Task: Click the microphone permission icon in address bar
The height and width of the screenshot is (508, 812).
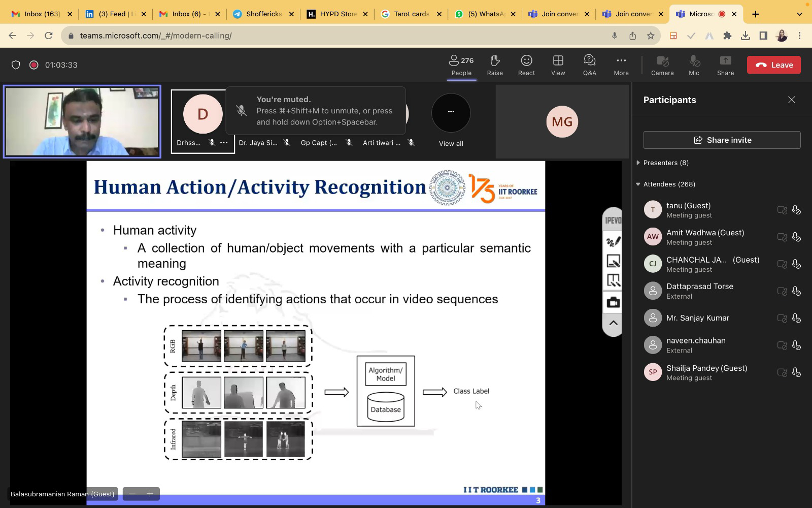Action: (x=614, y=36)
